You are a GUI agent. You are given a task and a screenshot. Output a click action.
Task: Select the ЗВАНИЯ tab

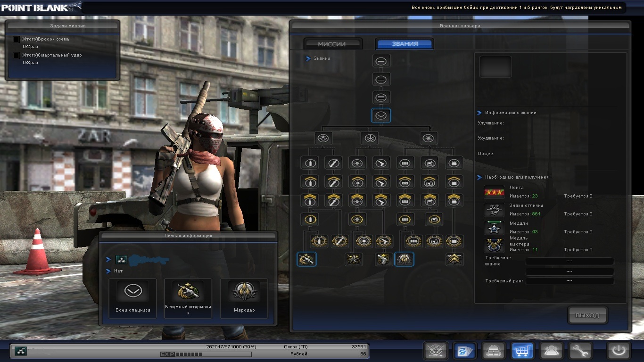click(x=405, y=44)
